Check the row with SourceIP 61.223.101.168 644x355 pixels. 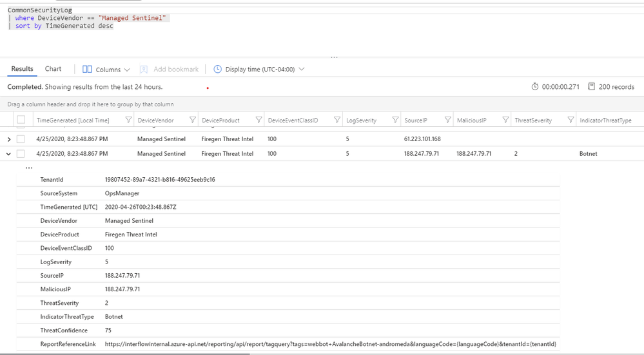pyautogui.click(x=21, y=139)
